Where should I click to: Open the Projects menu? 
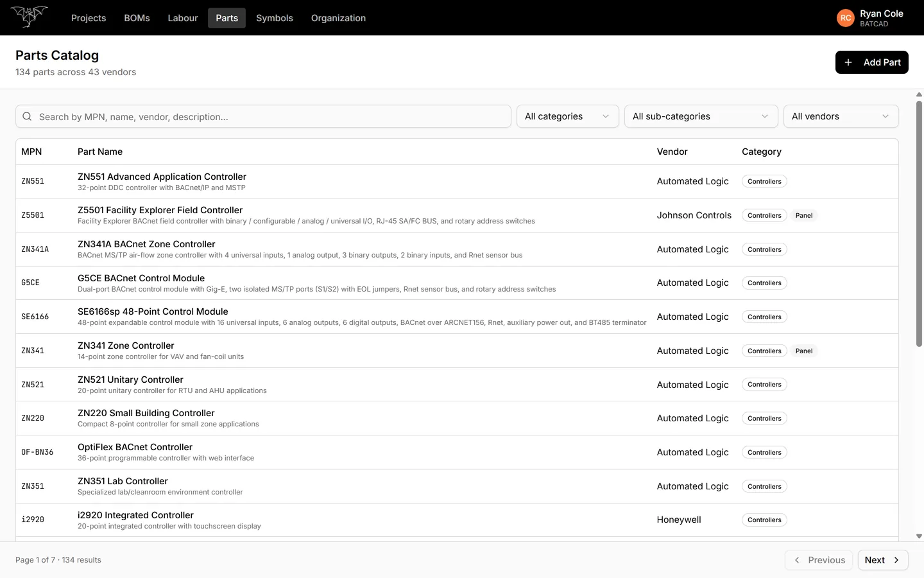coord(89,18)
